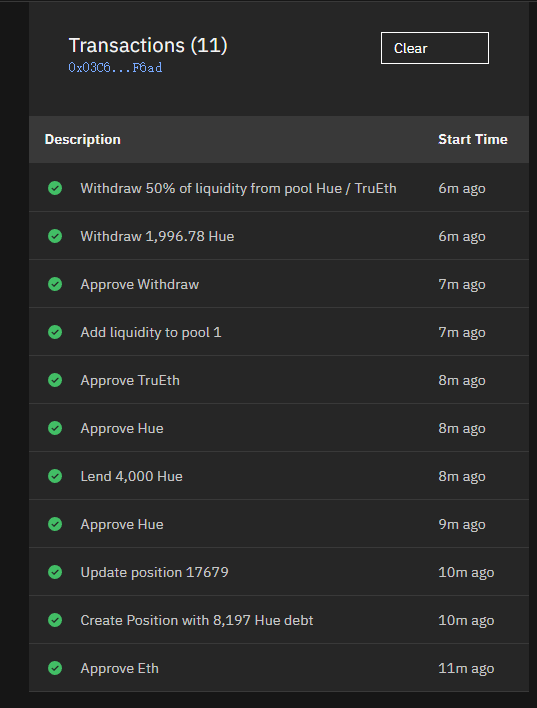Click '7m ago' time of Approve Withdraw row
This screenshot has width=537, height=708.
462,284
